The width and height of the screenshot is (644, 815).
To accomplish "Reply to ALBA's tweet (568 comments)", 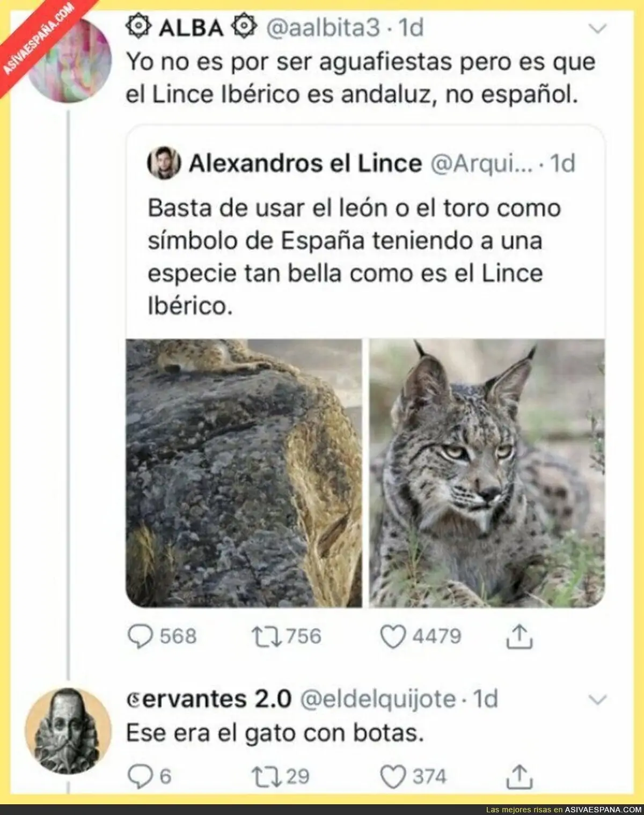I will pyautogui.click(x=140, y=636).
